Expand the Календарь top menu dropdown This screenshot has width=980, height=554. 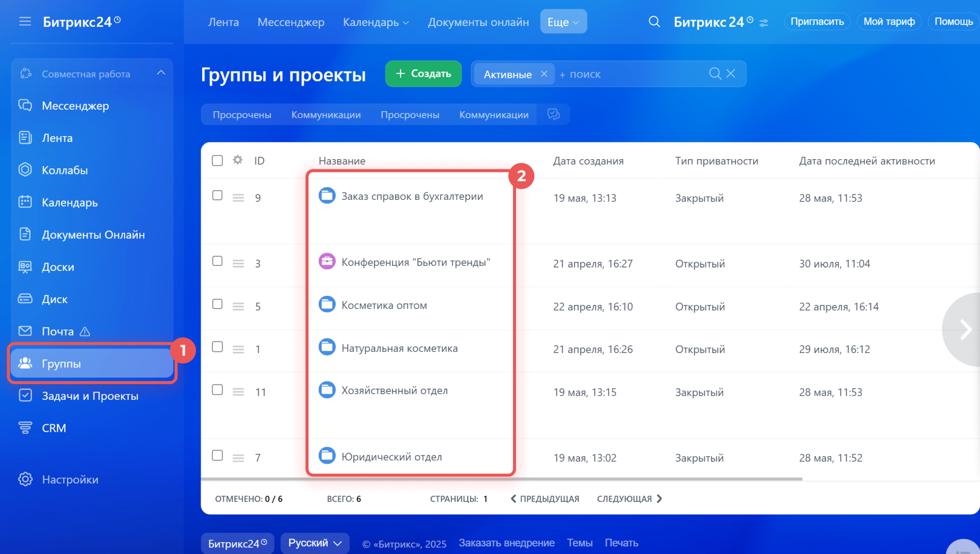pos(406,23)
